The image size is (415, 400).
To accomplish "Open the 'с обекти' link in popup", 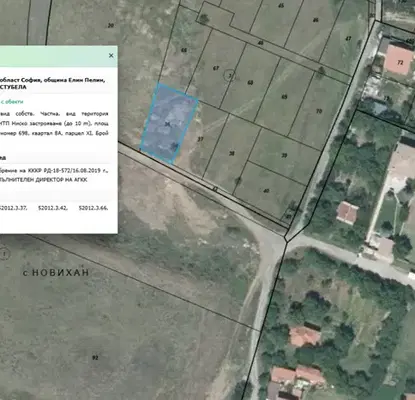I will (12, 102).
